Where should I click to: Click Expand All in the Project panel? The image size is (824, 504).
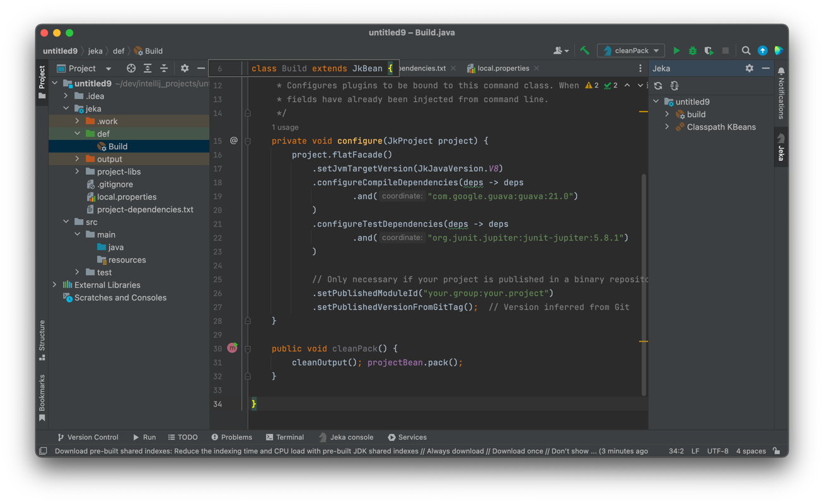coord(148,68)
